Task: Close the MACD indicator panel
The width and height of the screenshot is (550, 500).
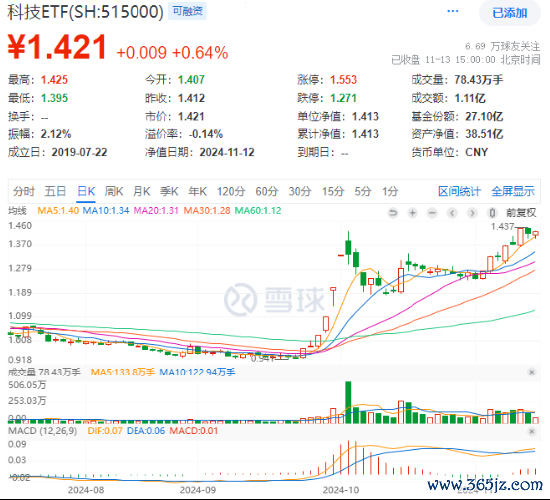Action: click(x=532, y=431)
